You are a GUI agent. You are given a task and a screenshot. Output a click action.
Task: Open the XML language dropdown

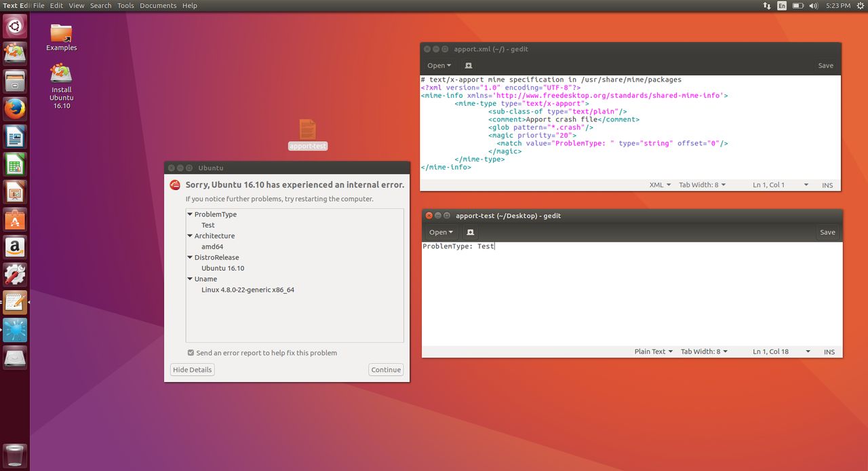click(660, 185)
